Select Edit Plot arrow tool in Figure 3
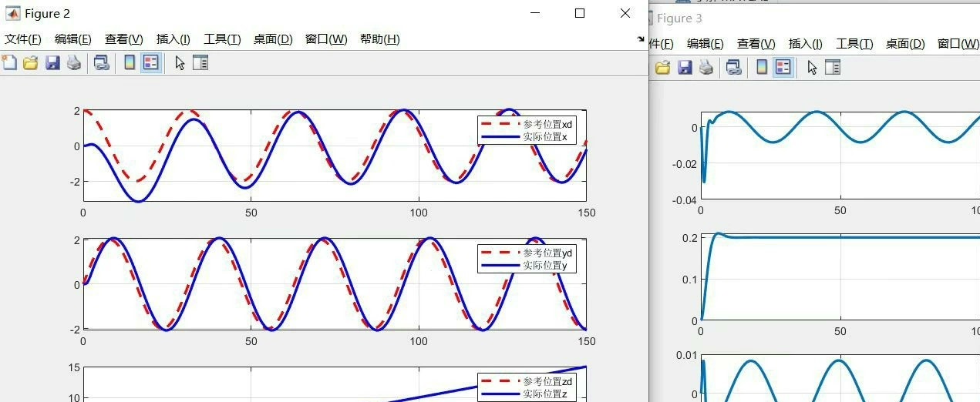The image size is (980, 402). (x=812, y=68)
